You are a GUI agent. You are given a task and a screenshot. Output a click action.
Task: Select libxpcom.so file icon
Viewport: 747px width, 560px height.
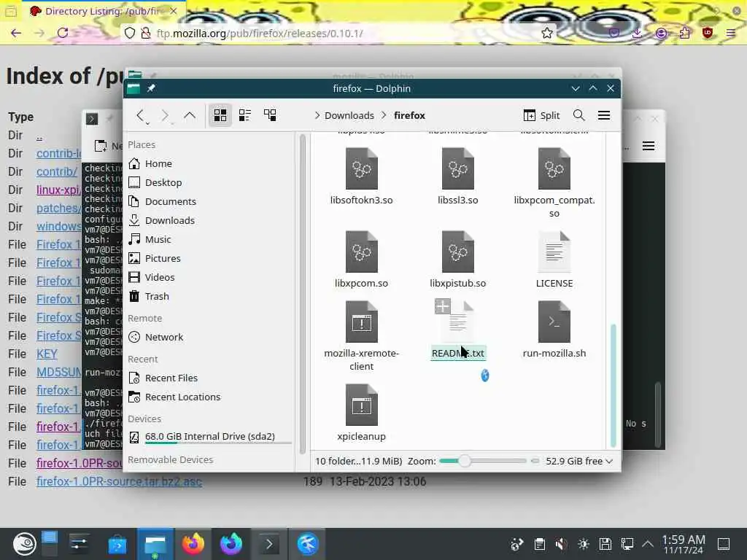point(362,252)
